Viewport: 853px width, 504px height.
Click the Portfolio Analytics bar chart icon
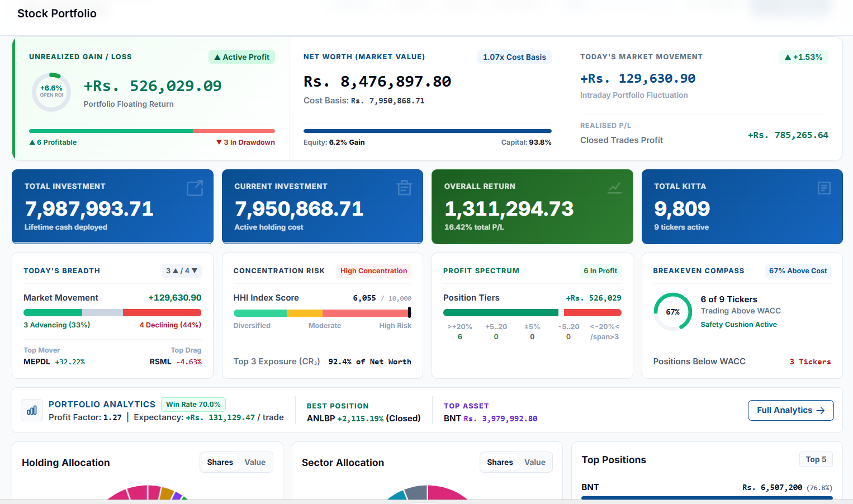[32, 410]
